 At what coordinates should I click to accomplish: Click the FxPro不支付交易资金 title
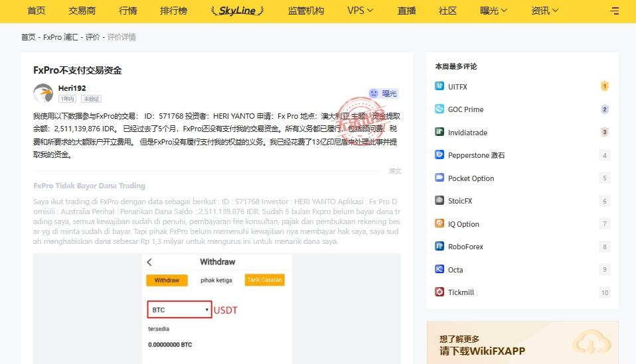(x=78, y=70)
